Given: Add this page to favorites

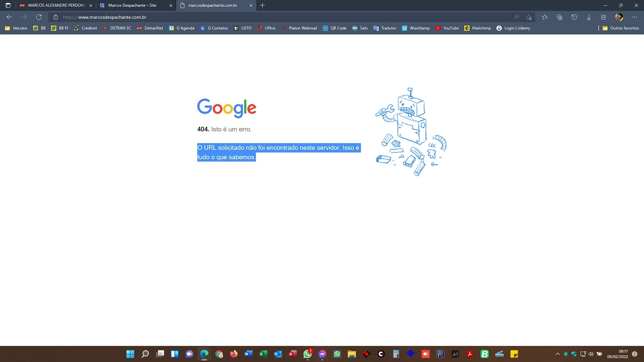Looking at the screenshot, I should 529,17.
